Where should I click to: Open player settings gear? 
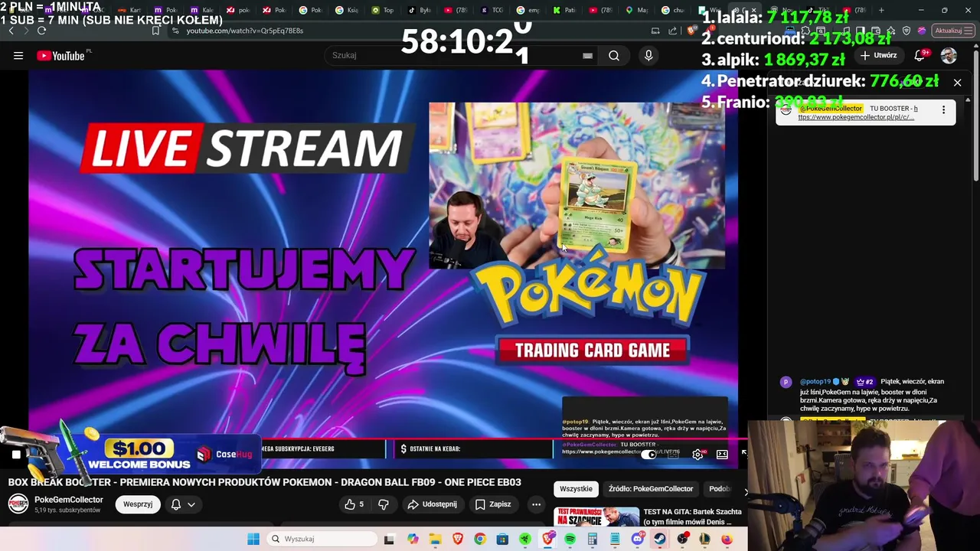pos(697,455)
